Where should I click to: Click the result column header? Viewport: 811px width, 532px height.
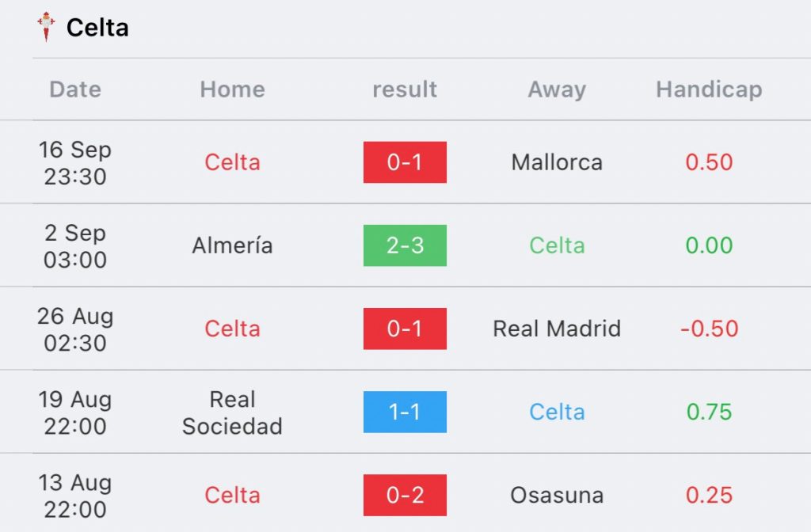coord(405,89)
